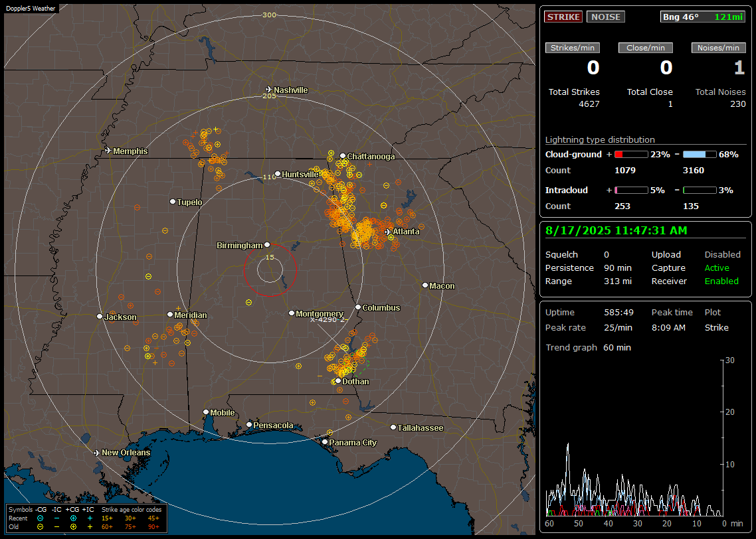Click the Noises/min header button

(x=718, y=48)
